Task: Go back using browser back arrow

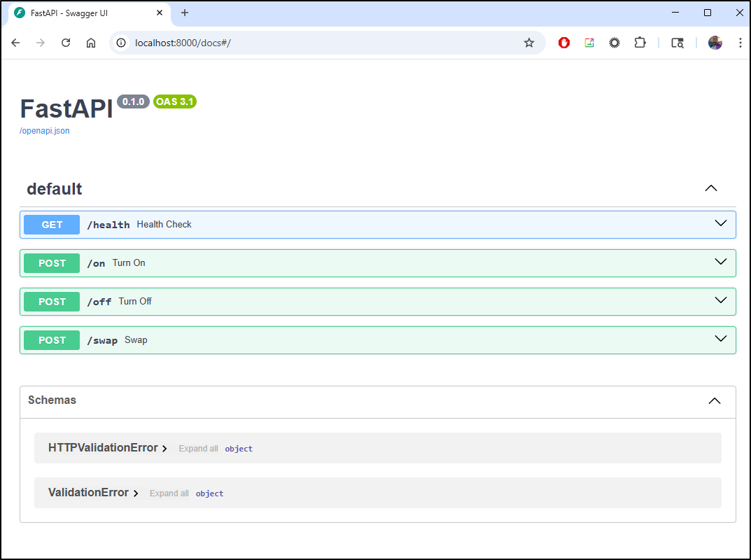Action: 15,43
